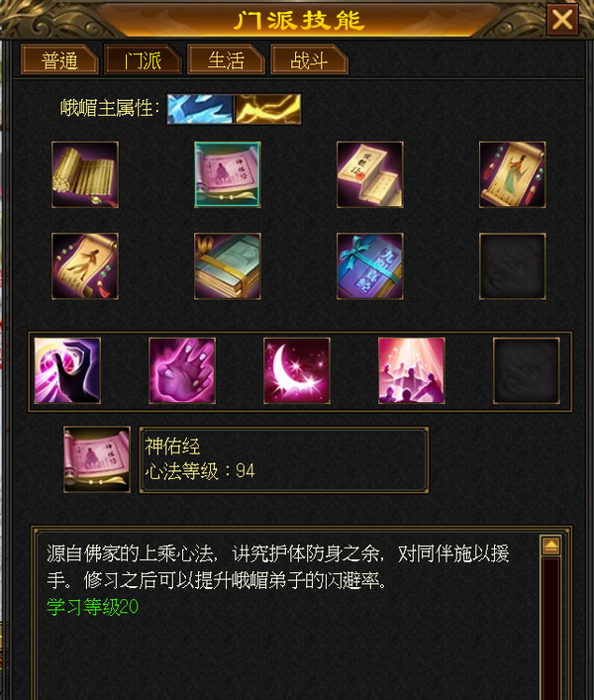Close the 门派技能 window
The height and width of the screenshot is (700, 594).
pyautogui.click(x=562, y=20)
